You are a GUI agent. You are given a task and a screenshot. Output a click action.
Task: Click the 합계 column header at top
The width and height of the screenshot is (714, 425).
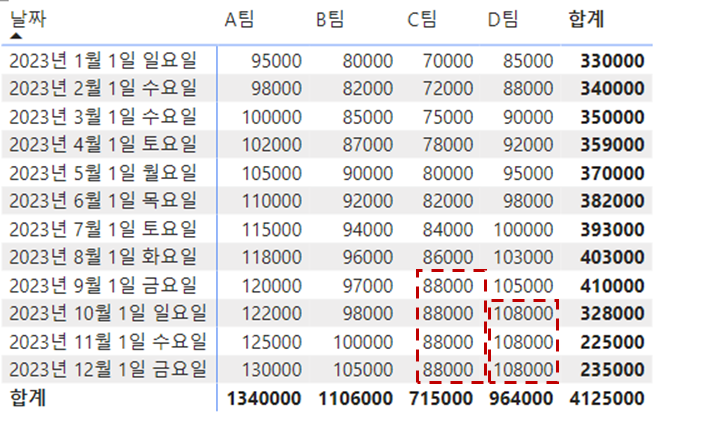point(586,19)
